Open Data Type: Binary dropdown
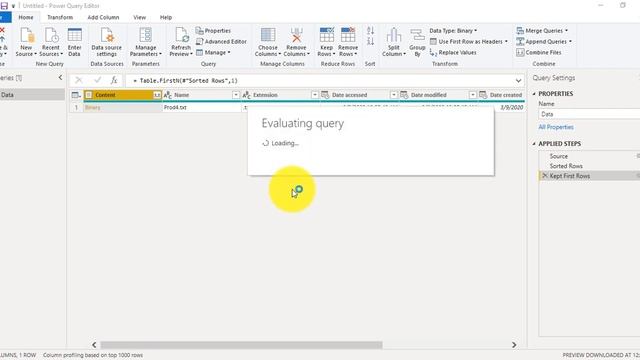Image resolution: width=640 pixels, height=360 pixels. [x=453, y=31]
